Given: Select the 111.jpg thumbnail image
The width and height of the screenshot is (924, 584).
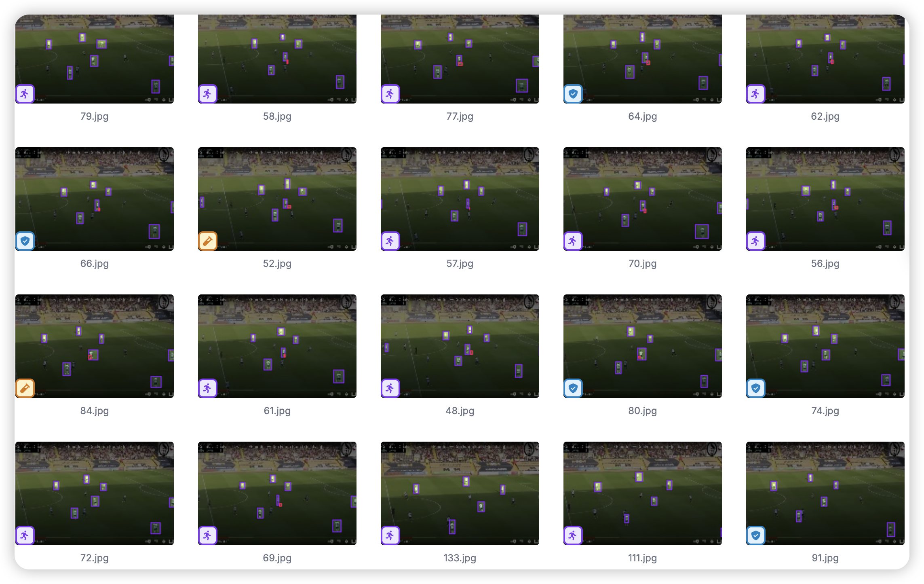Looking at the screenshot, I should pos(643,493).
